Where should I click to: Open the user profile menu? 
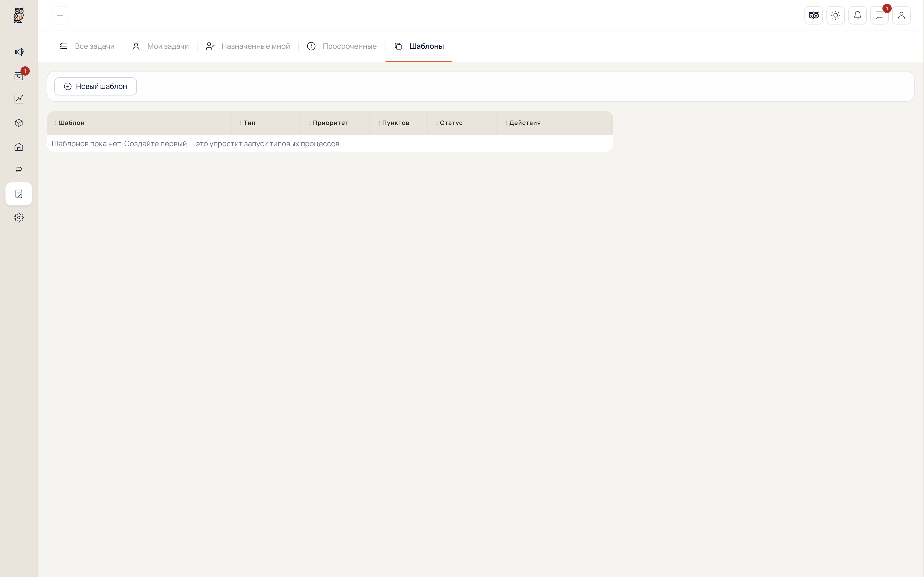(901, 15)
